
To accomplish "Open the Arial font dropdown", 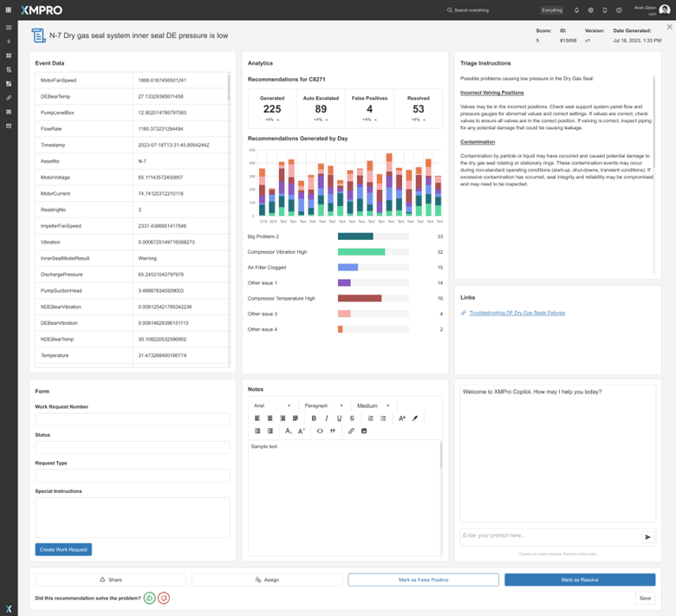I will coord(272,405).
